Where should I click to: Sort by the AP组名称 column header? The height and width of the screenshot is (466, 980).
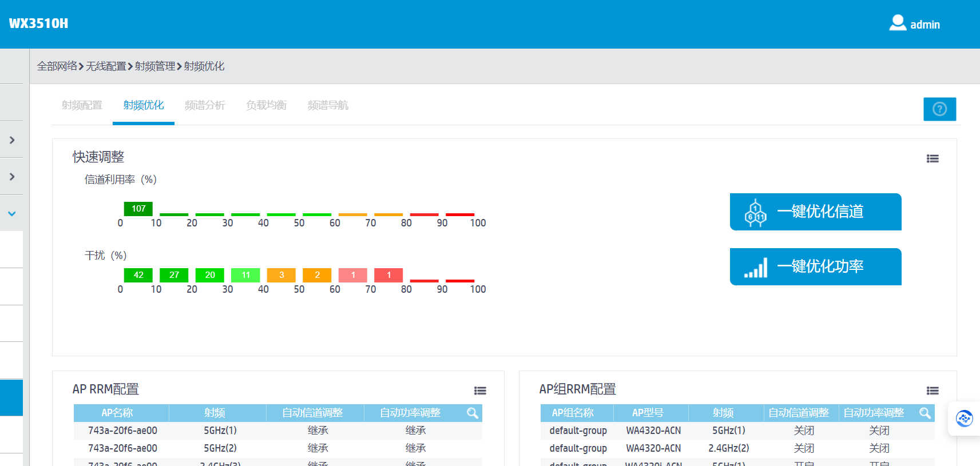click(x=573, y=413)
